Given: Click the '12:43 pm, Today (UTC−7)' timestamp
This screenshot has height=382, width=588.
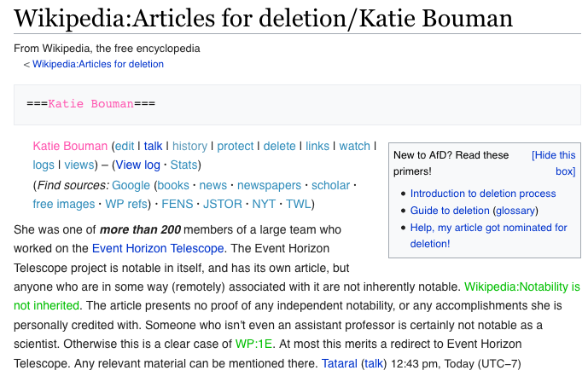Looking at the screenshot, I should click(456, 363).
